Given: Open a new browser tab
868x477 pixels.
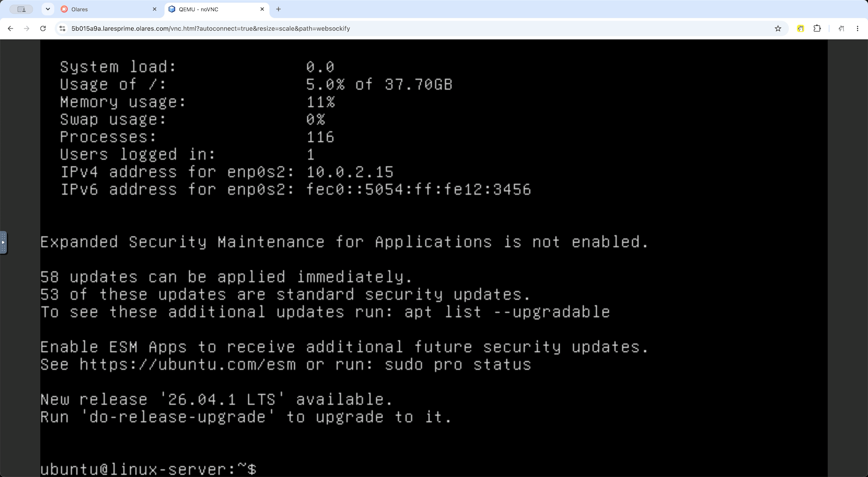Looking at the screenshot, I should 278,9.
